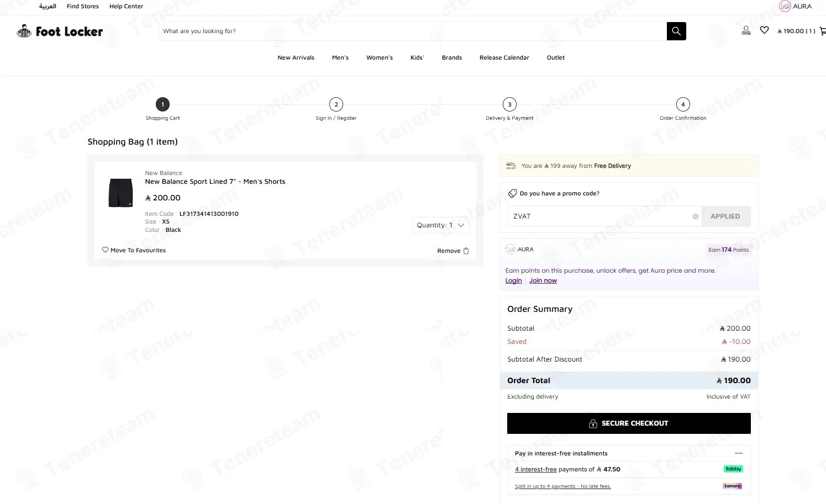Click the Order Total amount 190.00
Viewport: 826px width, 504px height.
[733, 380]
